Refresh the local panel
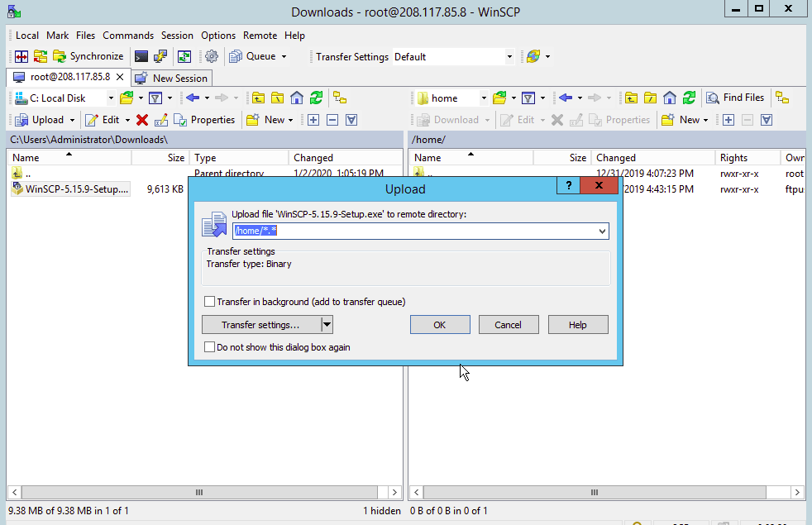Viewport: 812px width, 525px height. coord(317,98)
